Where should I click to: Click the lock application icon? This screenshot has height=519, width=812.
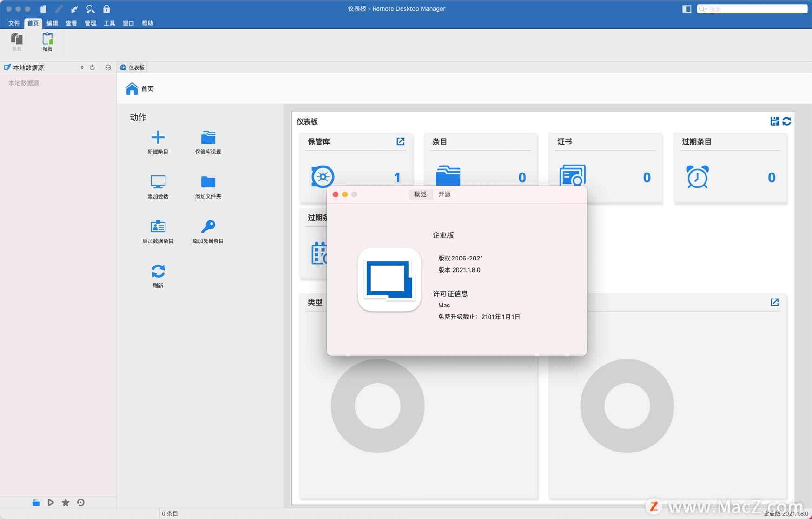pos(106,9)
